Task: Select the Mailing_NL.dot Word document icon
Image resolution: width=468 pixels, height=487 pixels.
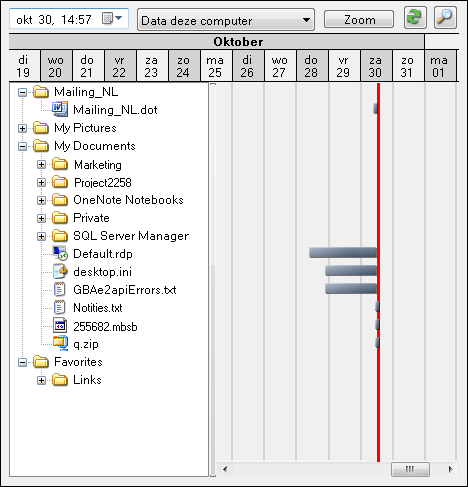Action: pos(60,109)
